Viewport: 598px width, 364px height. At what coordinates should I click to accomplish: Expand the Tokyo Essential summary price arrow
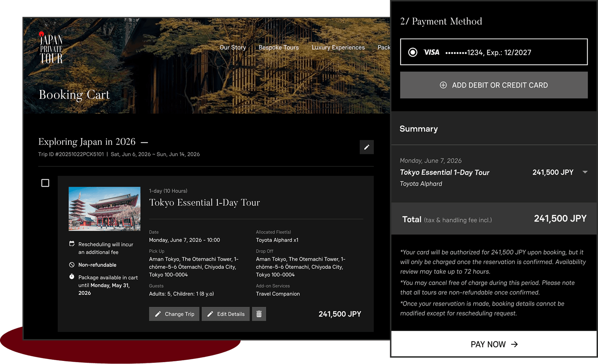point(585,172)
